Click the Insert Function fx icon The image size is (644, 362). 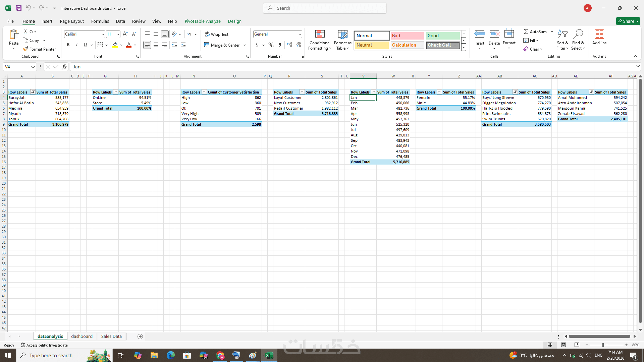point(64,67)
